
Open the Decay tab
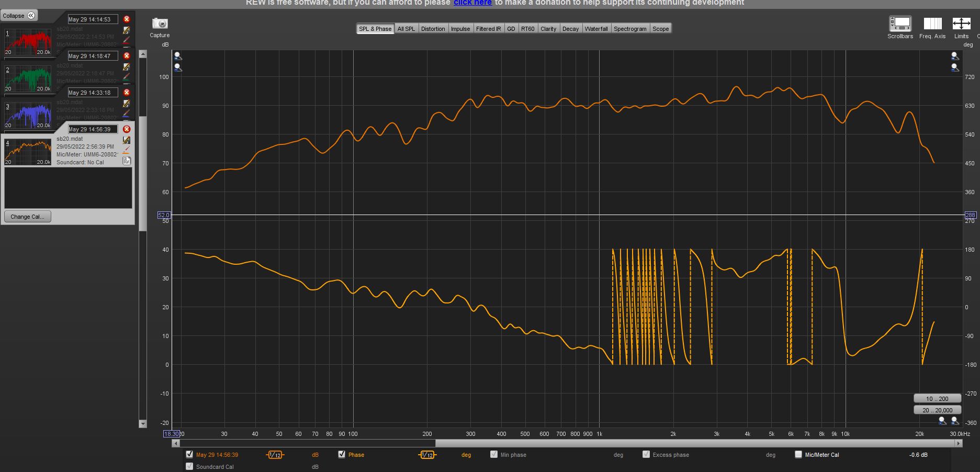(570, 29)
